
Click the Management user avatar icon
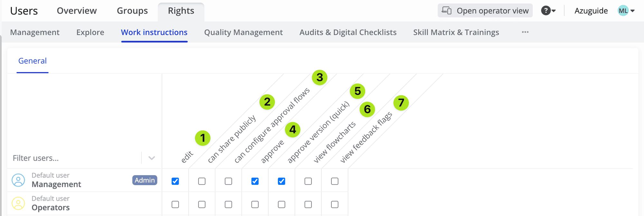18,180
